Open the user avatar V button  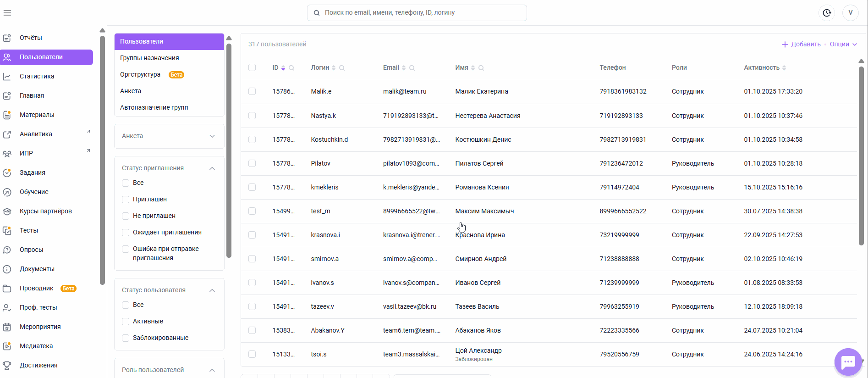pyautogui.click(x=850, y=13)
